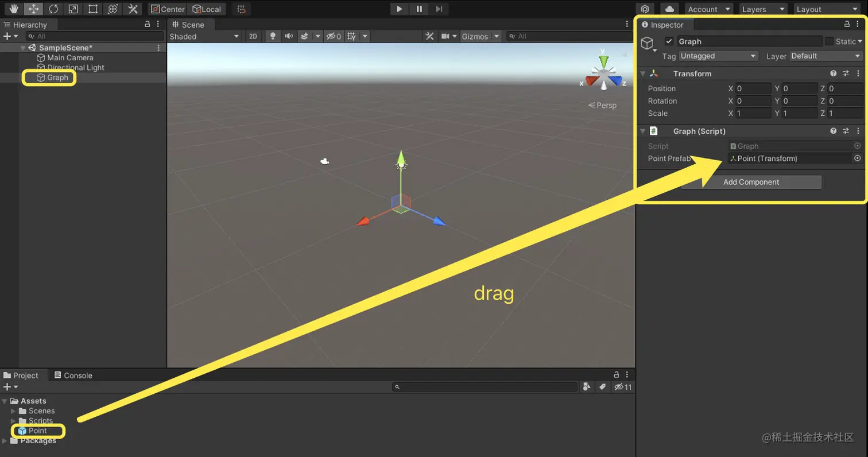This screenshot has height=457, width=868.
Task: Select the combined Transform tool
Action: click(113, 9)
